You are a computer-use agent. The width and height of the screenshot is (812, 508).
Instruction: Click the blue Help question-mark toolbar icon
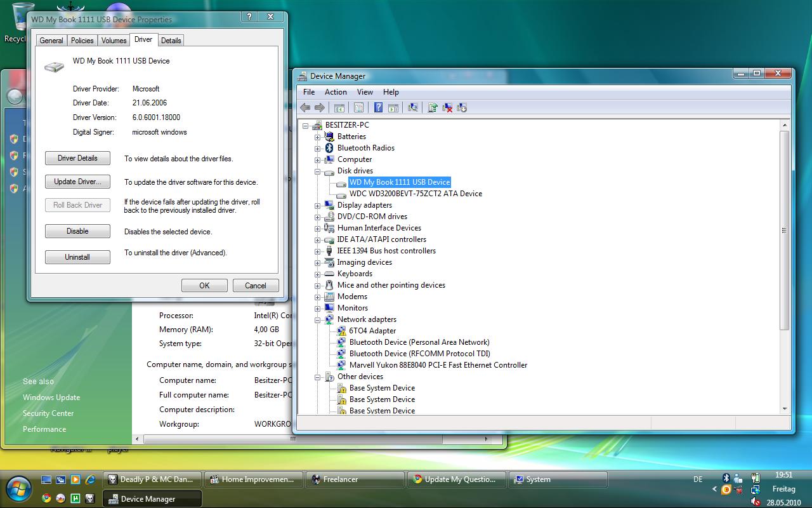click(x=379, y=108)
